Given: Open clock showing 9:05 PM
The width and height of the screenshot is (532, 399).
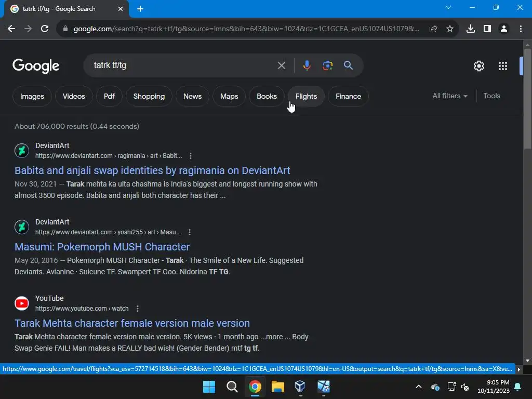Looking at the screenshot, I should click(x=494, y=387).
